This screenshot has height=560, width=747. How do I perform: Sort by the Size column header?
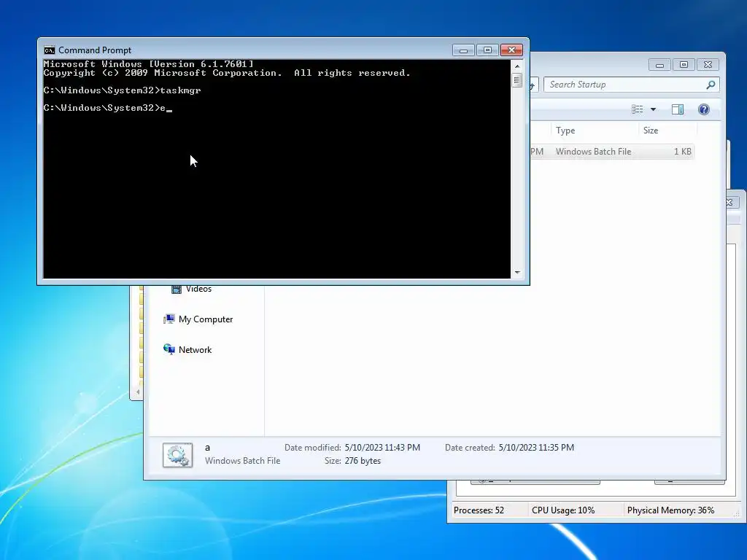click(650, 131)
